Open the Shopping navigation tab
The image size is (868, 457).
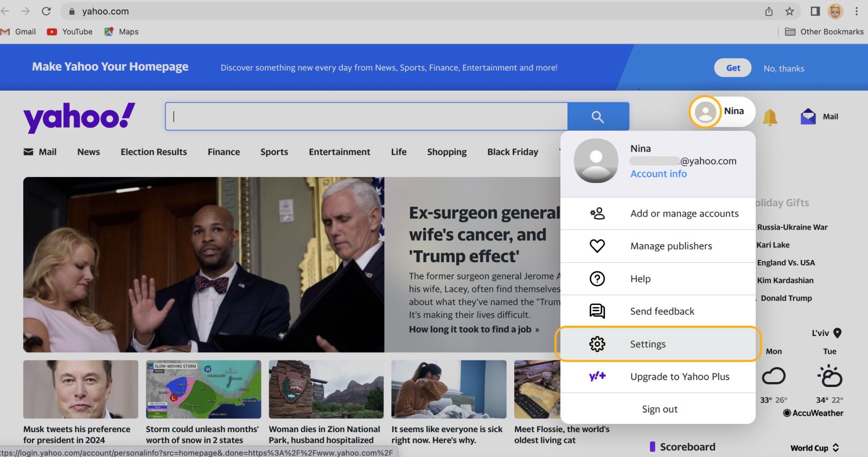(x=446, y=152)
